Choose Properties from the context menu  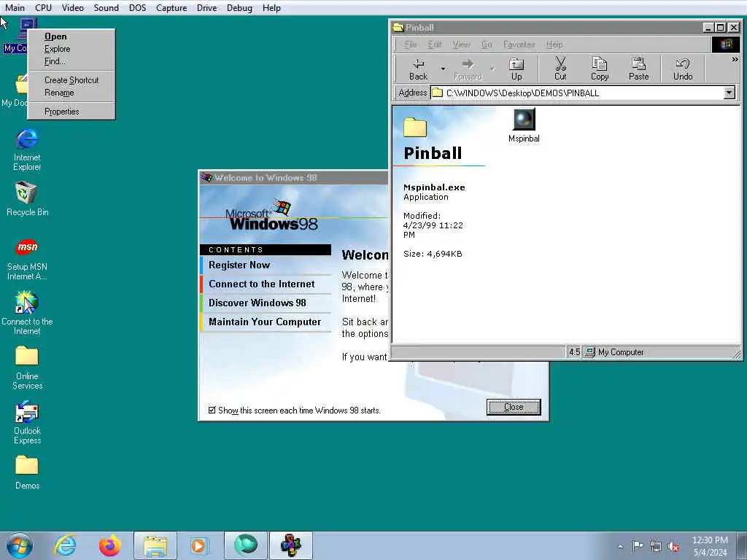coord(71,112)
